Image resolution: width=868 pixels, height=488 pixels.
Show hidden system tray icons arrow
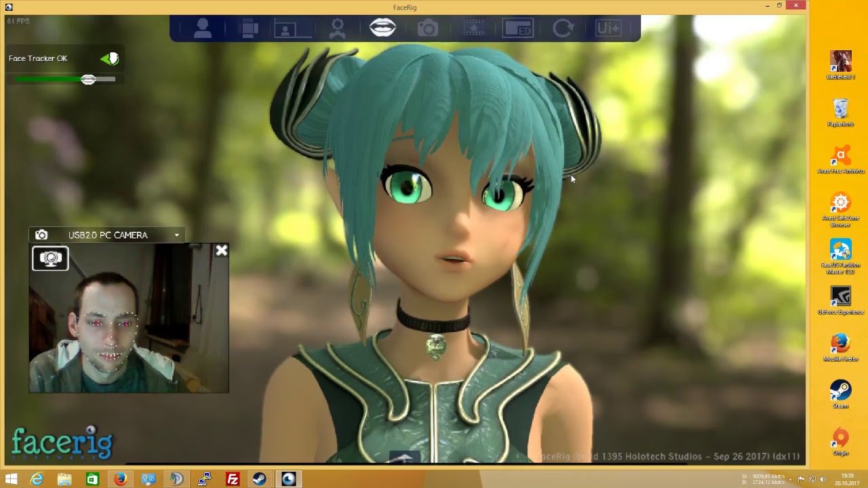[791, 480]
